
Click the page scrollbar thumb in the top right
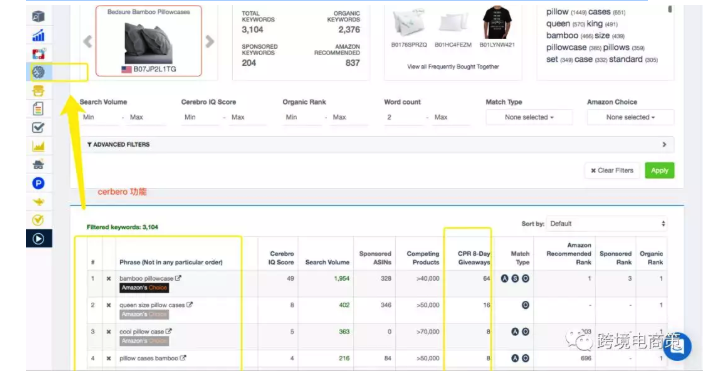coord(669,9)
